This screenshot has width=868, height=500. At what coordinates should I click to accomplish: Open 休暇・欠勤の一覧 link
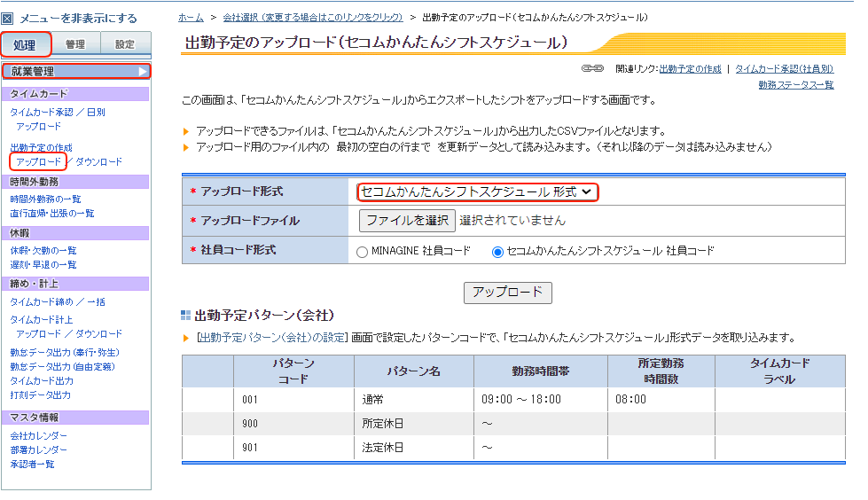(43, 250)
